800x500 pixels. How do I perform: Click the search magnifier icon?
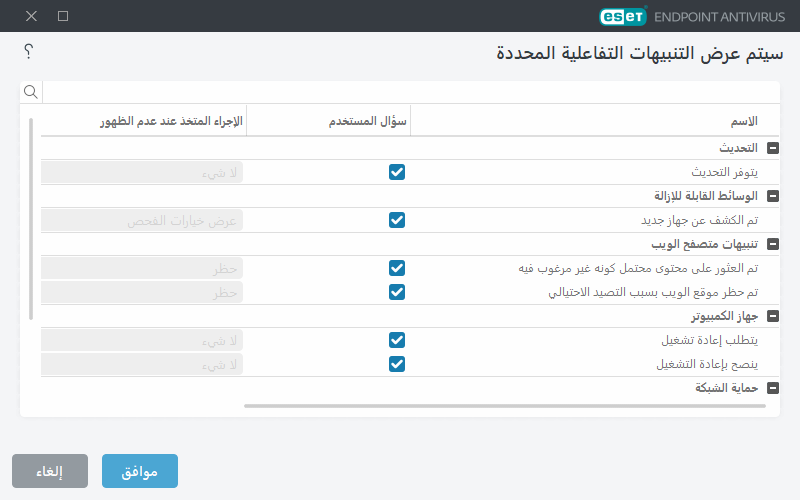pos(30,92)
